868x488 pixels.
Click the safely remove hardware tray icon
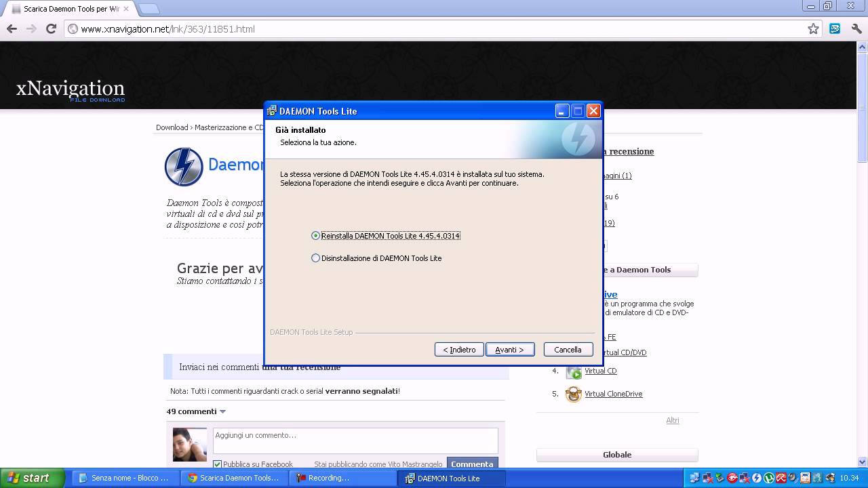(719, 478)
